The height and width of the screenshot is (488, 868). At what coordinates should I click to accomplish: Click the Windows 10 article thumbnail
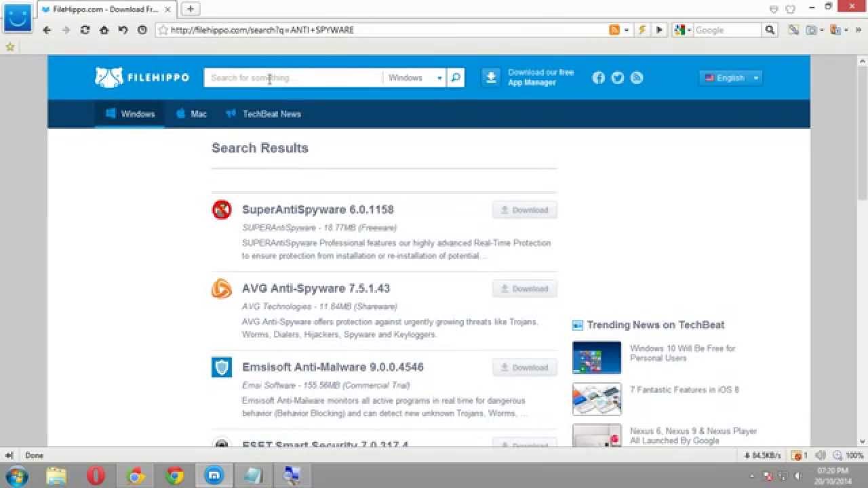(x=597, y=357)
